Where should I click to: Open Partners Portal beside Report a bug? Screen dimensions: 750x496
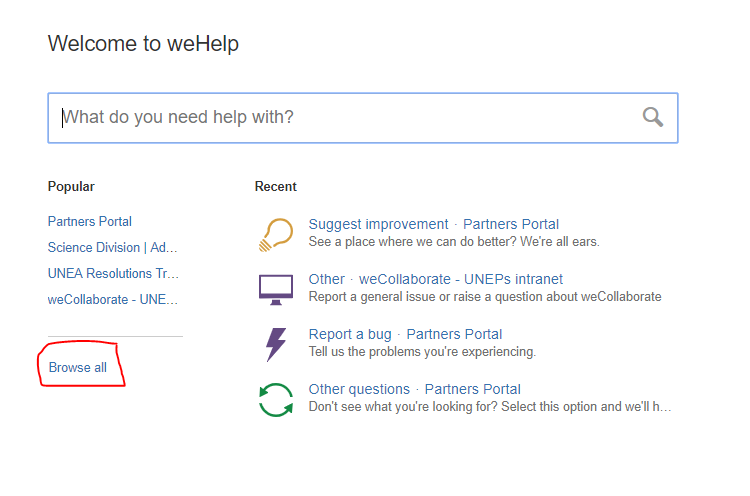[x=454, y=334]
